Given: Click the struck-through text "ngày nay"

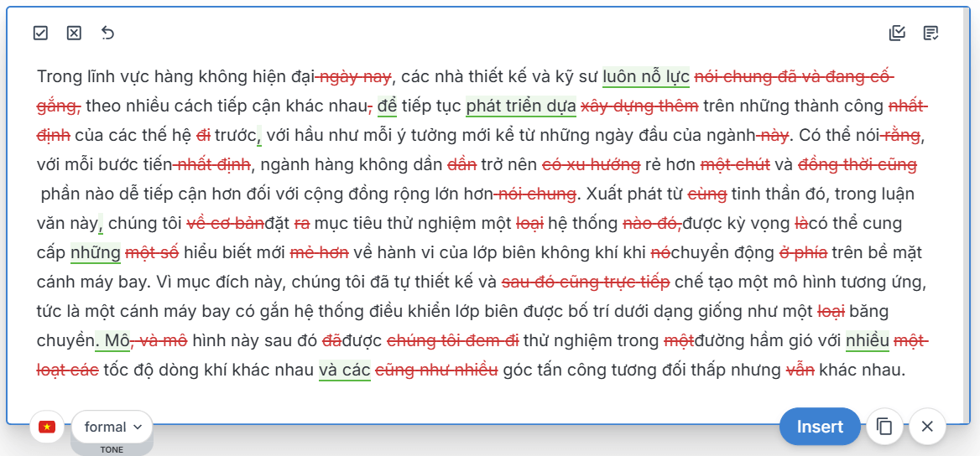Looking at the screenshot, I should 356,77.
